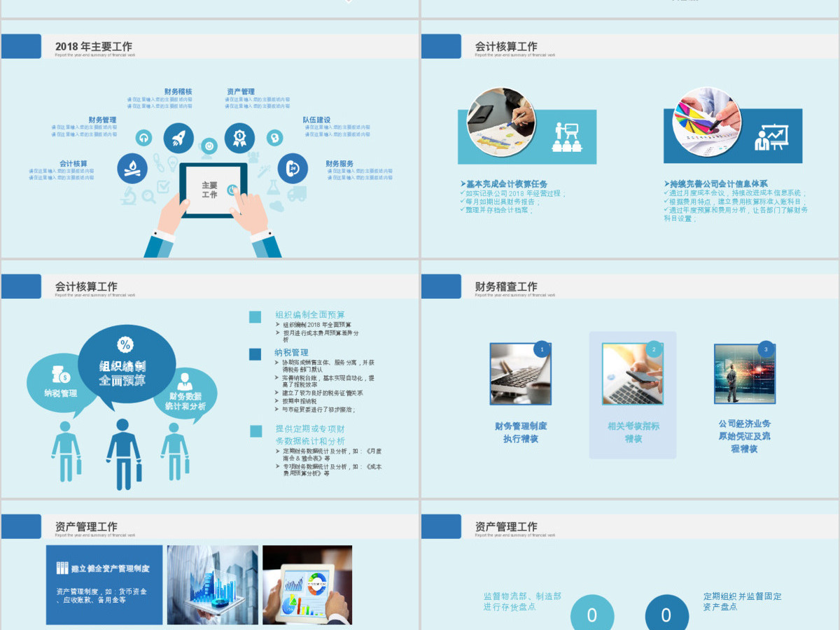This screenshot has height=630, width=840.
Task: Click the 财务数据统计和分析 bubble text
Action: [x=185, y=401]
